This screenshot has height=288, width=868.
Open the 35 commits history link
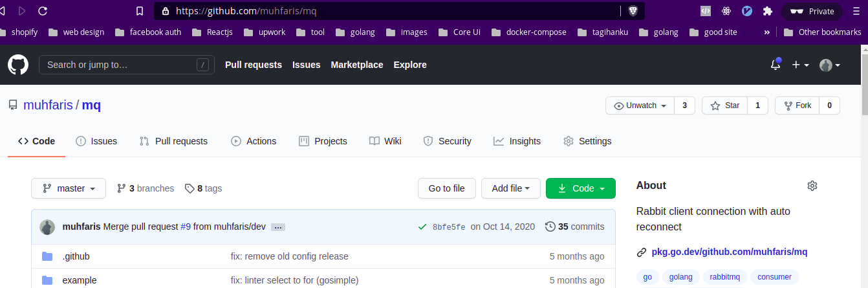coord(575,227)
